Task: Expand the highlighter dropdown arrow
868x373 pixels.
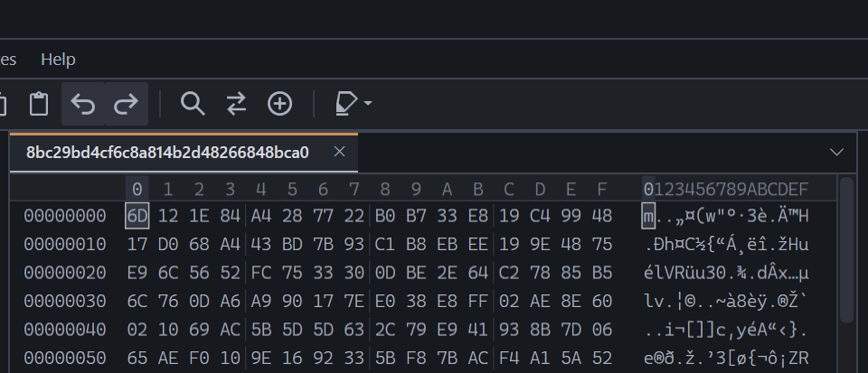Action: click(x=367, y=103)
